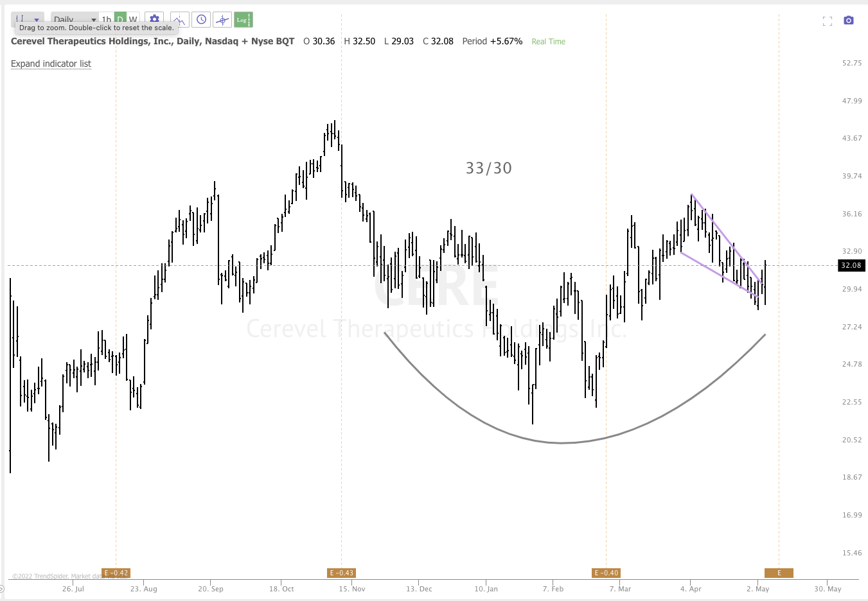Click the clock/session icon in the toolbar

coord(201,19)
